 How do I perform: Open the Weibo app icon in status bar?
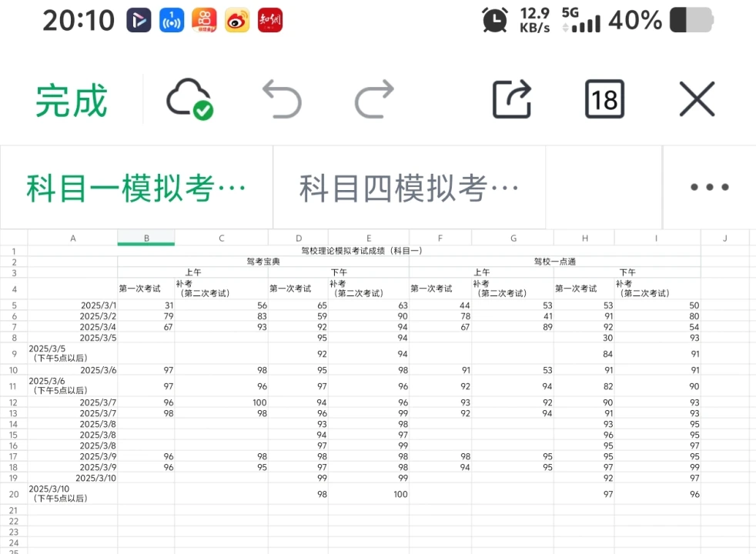(x=237, y=20)
